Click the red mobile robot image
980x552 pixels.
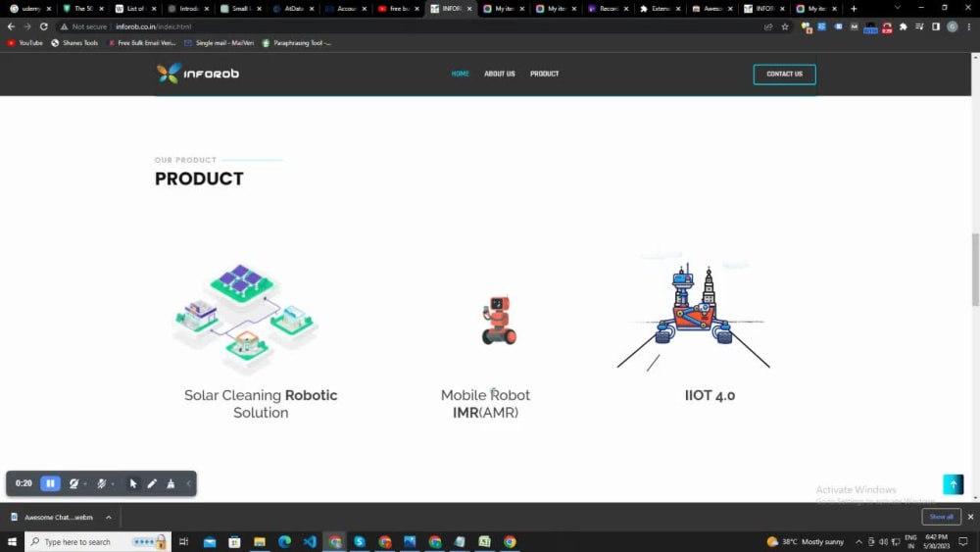(x=499, y=320)
